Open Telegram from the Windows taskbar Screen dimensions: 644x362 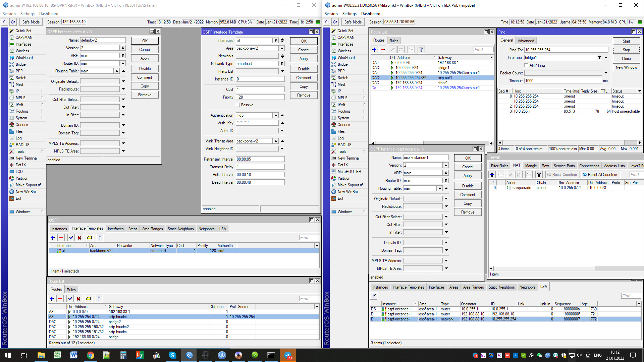288,355
